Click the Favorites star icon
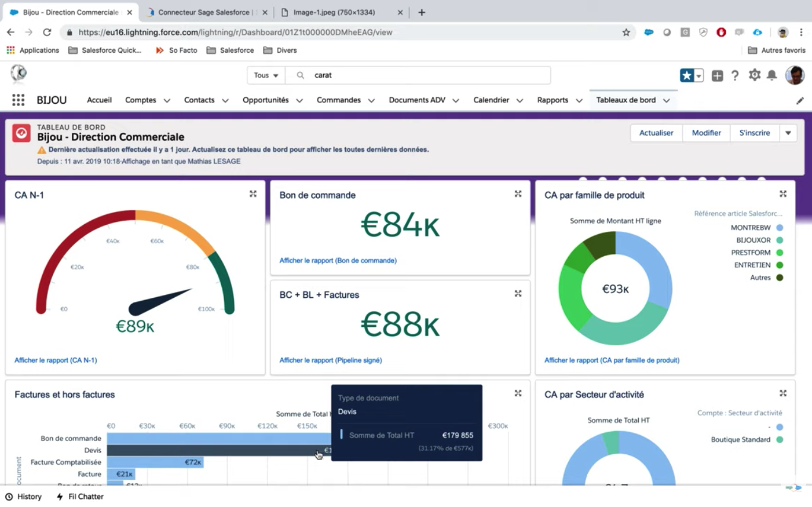Viewport: 812px width, 507px height. [x=686, y=75]
